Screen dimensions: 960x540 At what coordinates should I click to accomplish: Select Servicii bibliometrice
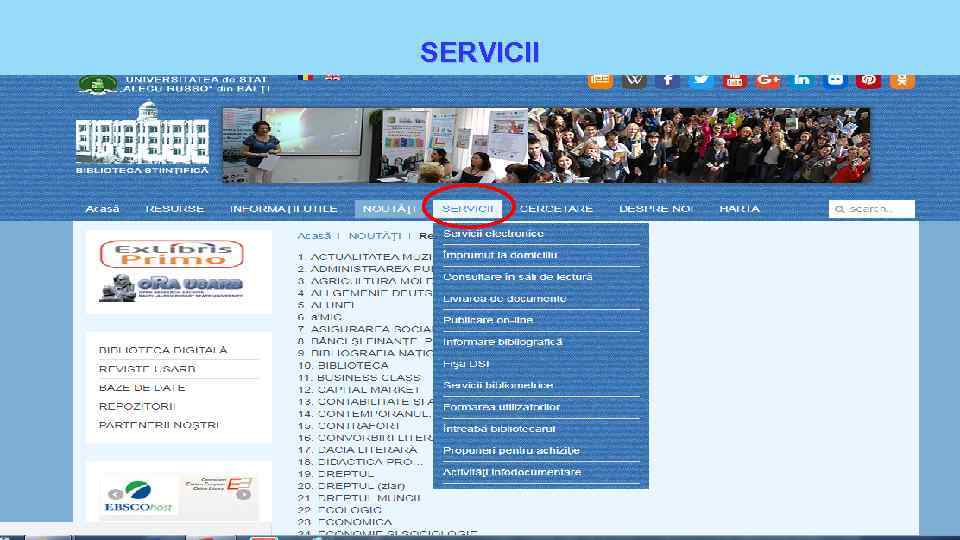tap(498, 385)
